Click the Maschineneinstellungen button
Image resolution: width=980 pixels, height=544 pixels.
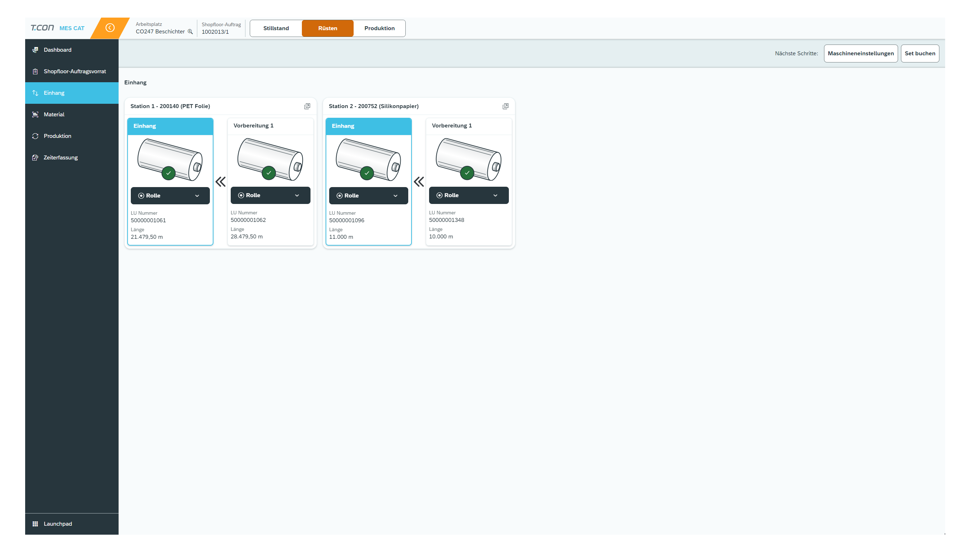point(861,53)
